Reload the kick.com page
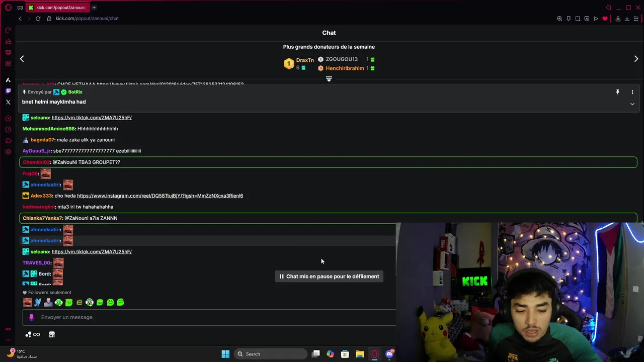The width and height of the screenshot is (644, 362). 38,19
